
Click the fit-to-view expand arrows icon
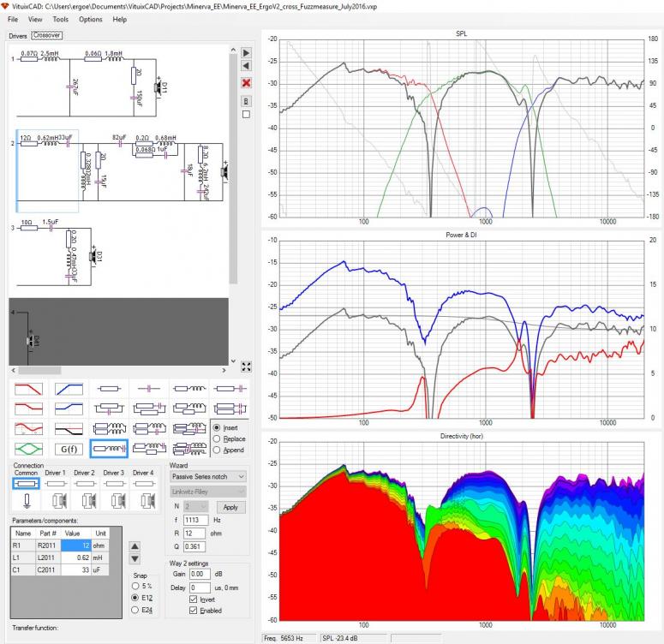(246, 367)
